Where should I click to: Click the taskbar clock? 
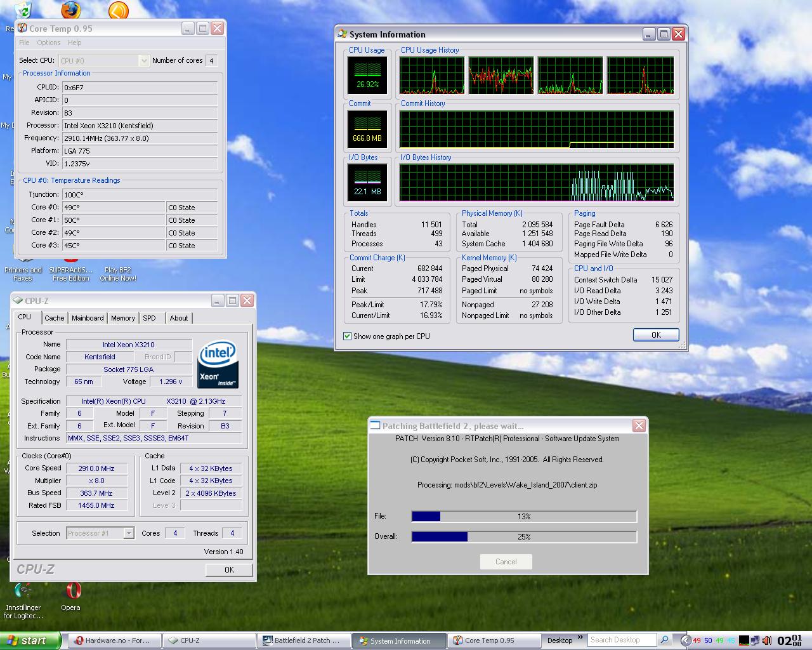789,640
